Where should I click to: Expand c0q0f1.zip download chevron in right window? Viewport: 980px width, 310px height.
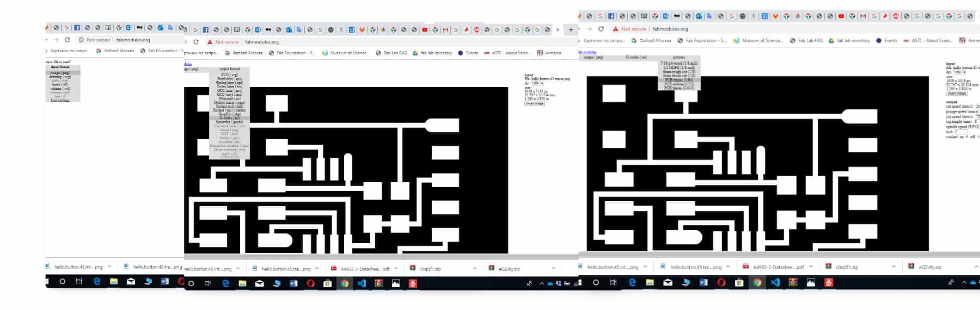click(x=893, y=267)
